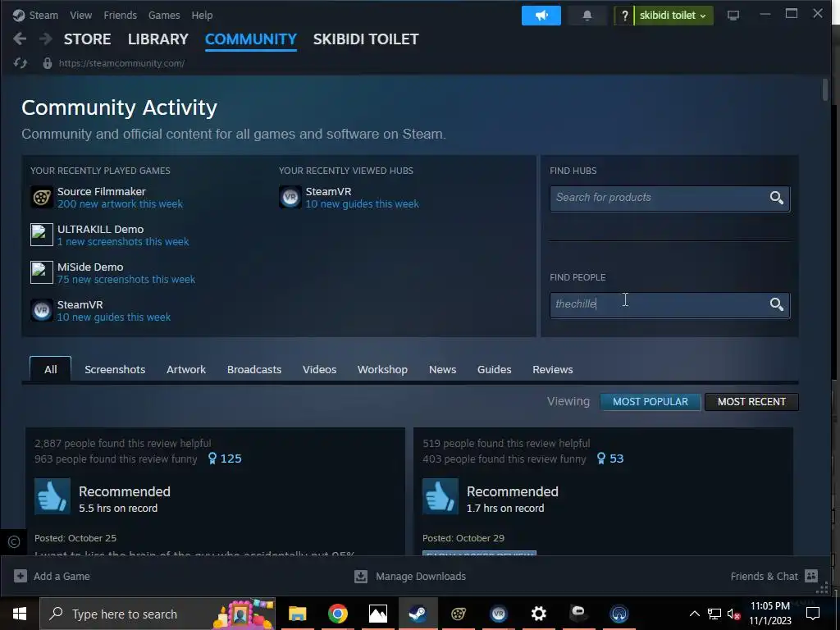Switch to the Broadcasts tab
The height and width of the screenshot is (630, 840).
(254, 369)
